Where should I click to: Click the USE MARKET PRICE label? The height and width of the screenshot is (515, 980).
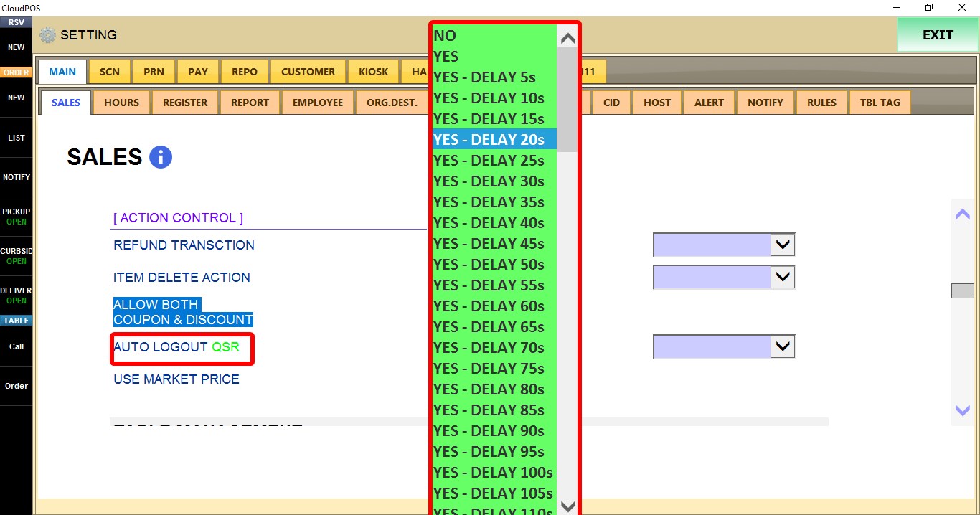point(176,379)
